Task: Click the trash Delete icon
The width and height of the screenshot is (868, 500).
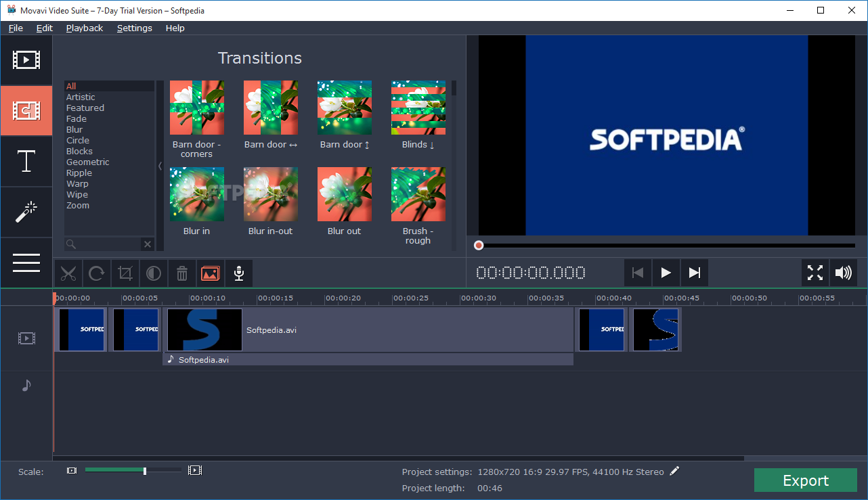Action: click(x=182, y=273)
